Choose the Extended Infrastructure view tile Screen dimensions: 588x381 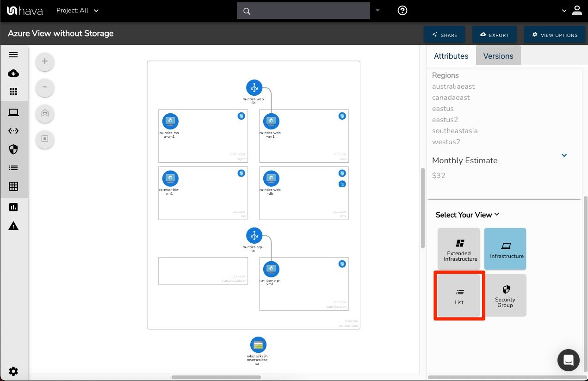pyautogui.click(x=459, y=249)
